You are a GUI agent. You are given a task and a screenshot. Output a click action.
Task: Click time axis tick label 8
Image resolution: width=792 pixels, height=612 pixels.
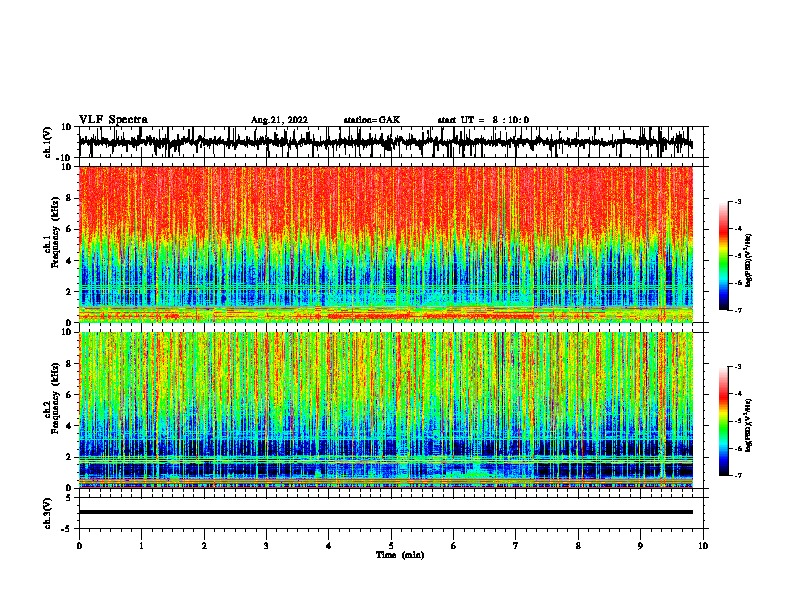pyautogui.click(x=578, y=546)
